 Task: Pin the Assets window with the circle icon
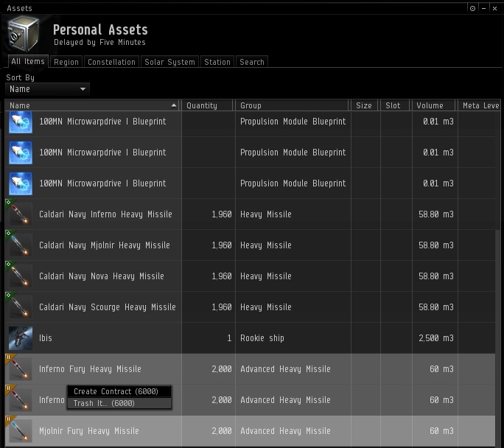[x=472, y=8]
